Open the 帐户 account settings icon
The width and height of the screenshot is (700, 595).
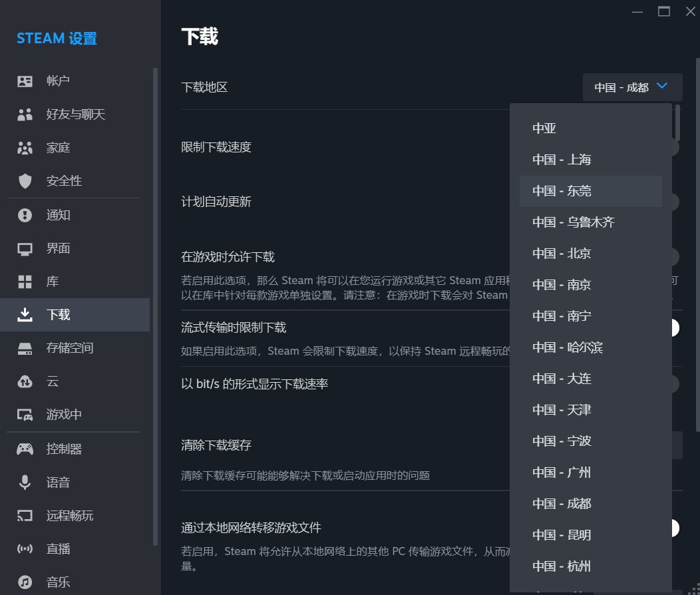tap(25, 81)
